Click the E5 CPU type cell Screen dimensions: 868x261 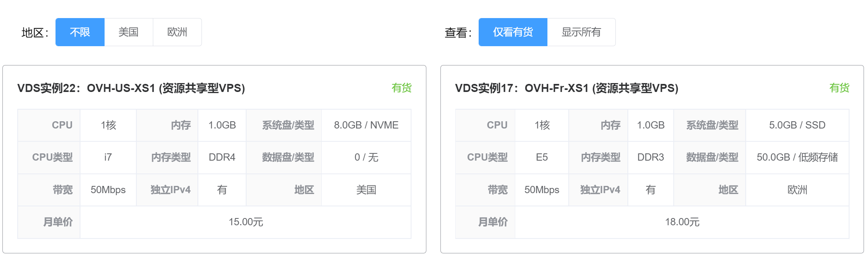coord(542,157)
